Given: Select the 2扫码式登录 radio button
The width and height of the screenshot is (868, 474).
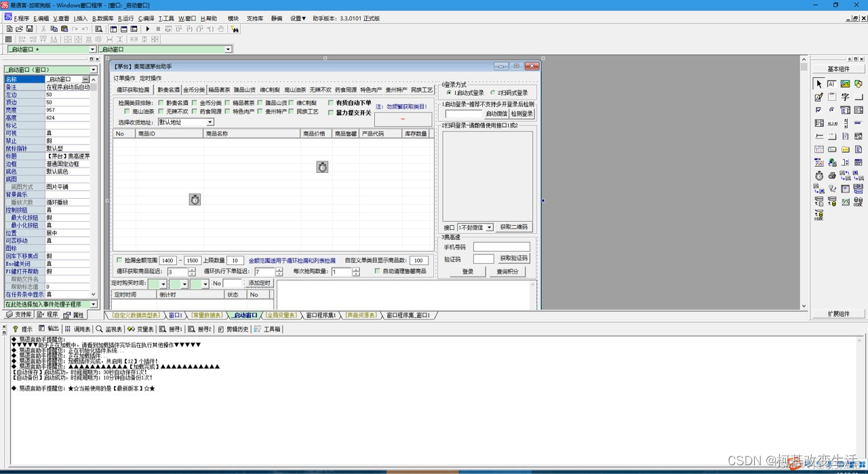Looking at the screenshot, I should click(493, 92).
